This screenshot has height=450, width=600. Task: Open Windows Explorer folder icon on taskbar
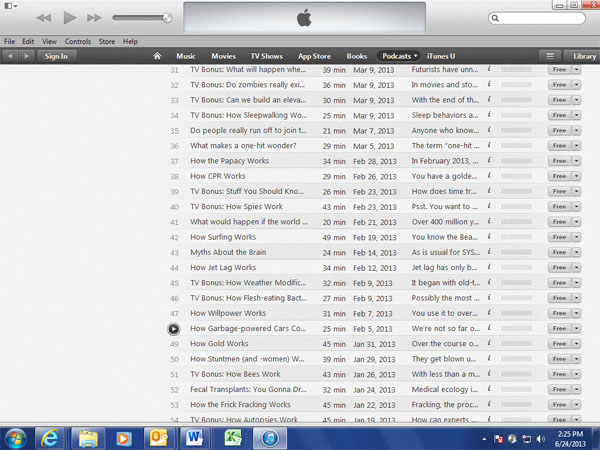(88, 438)
